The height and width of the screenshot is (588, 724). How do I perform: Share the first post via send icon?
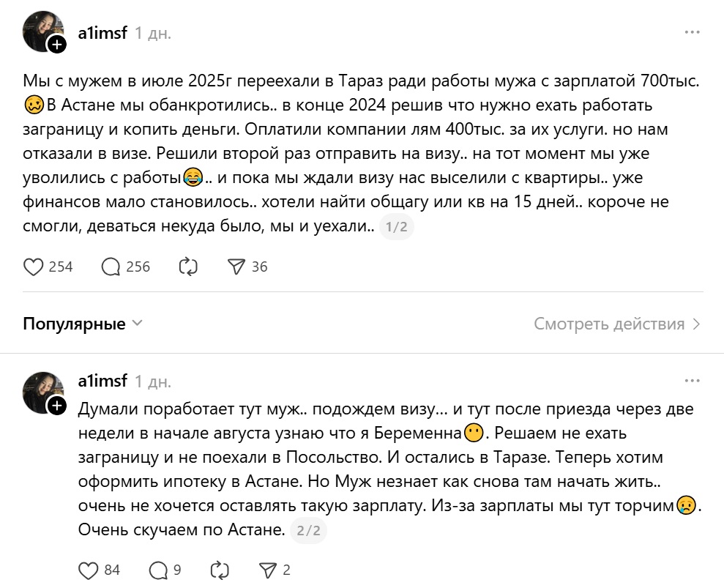tap(236, 267)
